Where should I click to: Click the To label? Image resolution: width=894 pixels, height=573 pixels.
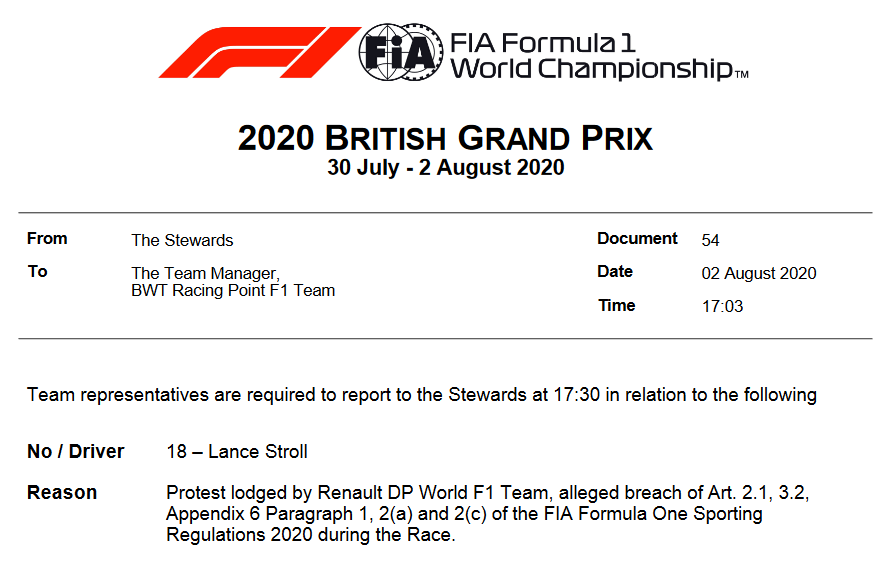[x=38, y=272]
